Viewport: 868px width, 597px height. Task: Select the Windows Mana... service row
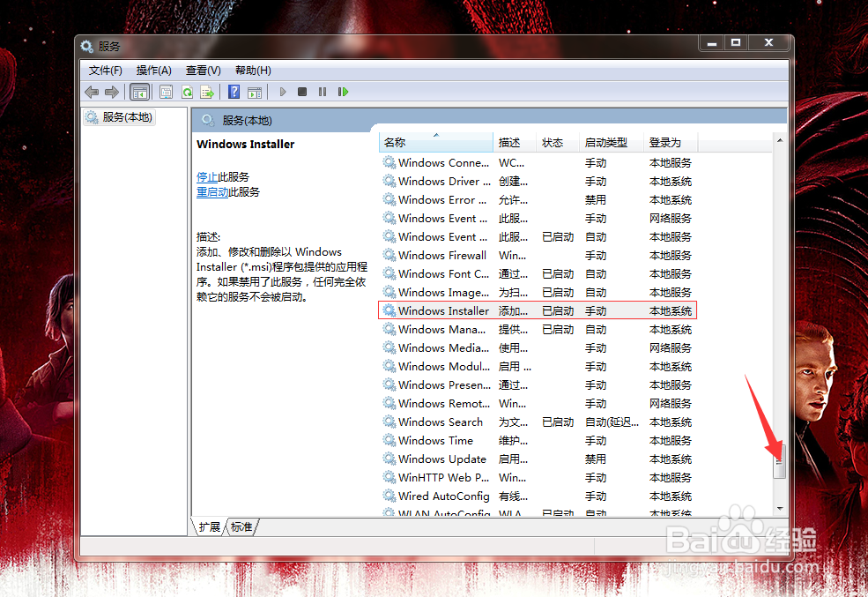click(538, 330)
